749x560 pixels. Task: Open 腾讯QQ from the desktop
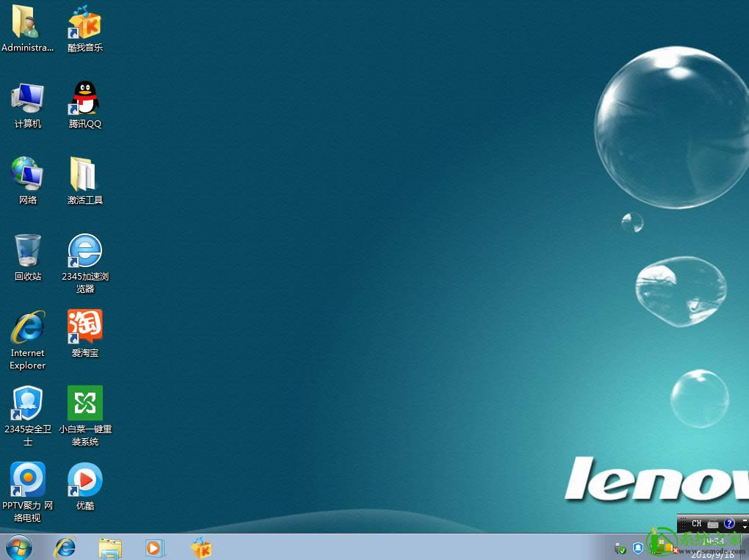[x=84, y=99]
